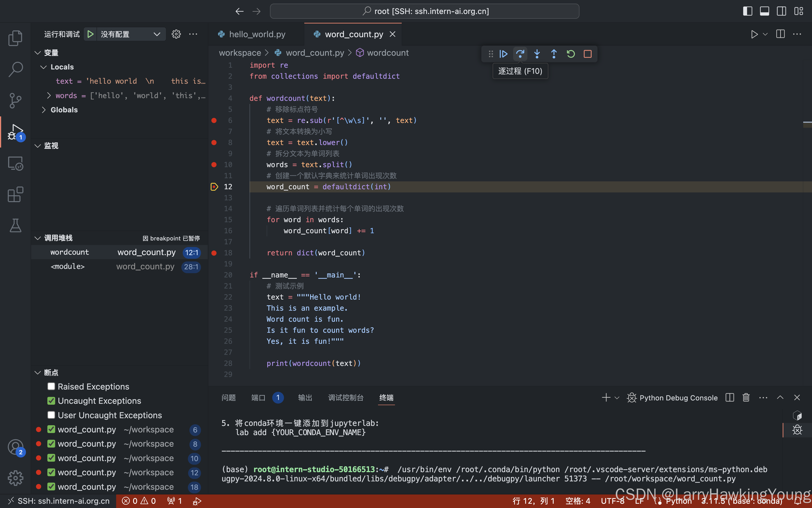Viewport: 812px width, 508px height.
Task: Click the command center search box
Action: 424,11
